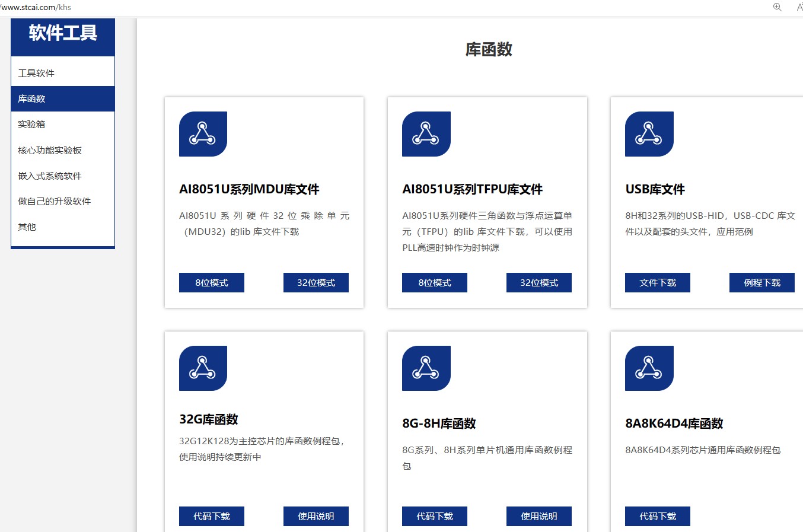The height and width of the screenshot is (532, 803).
Task: Click the AI8051U系列TFPU库文件 card icon
Action: pos(426,134)
